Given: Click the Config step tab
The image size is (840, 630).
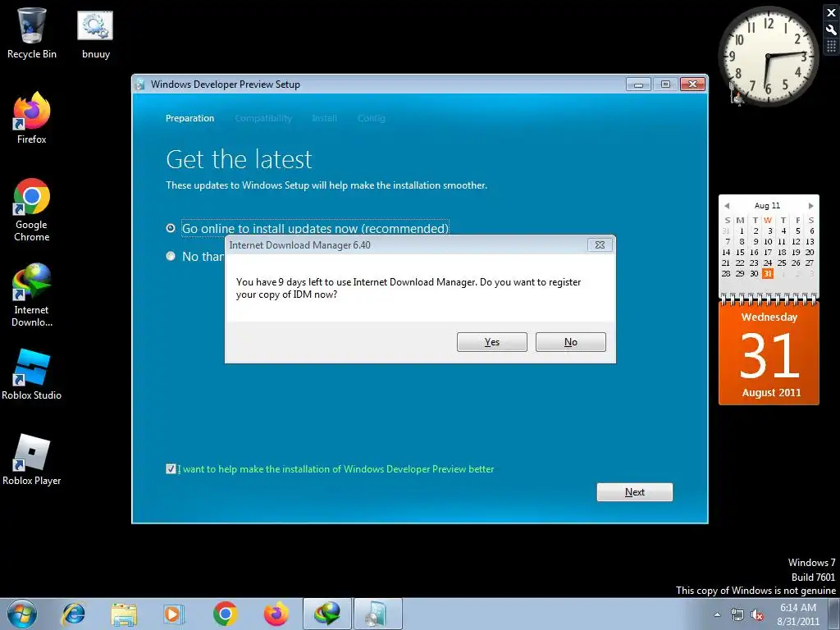Looking at the screenshot, I should [x=372, y=118].
